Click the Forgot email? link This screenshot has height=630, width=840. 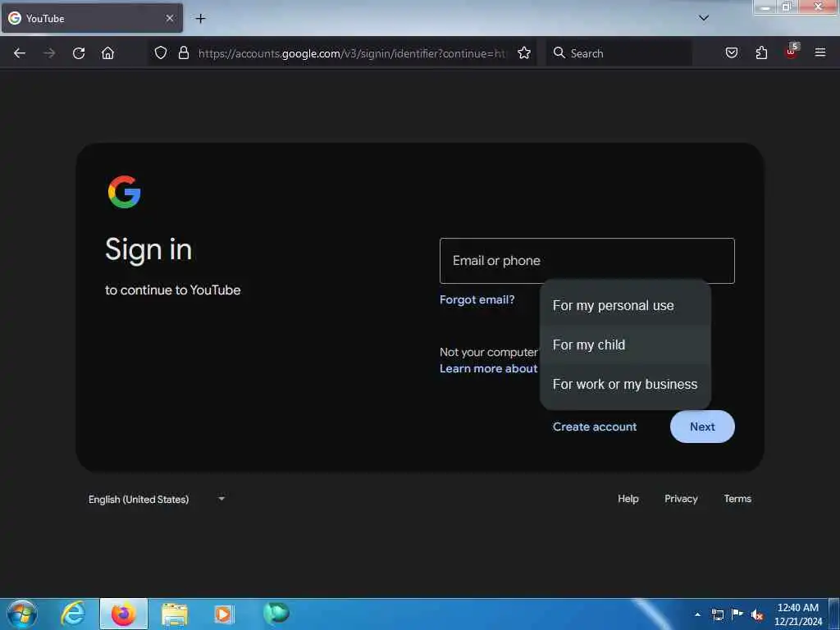point(477,299)
